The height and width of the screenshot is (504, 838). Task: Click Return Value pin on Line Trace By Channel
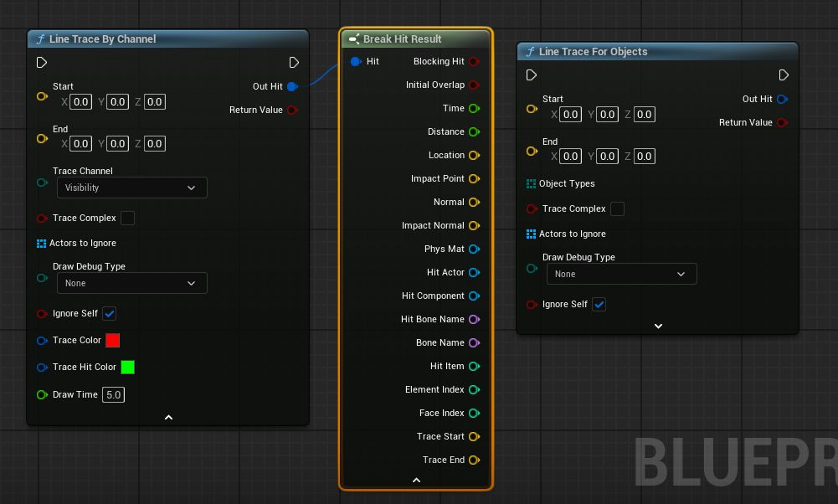(292, 111)
